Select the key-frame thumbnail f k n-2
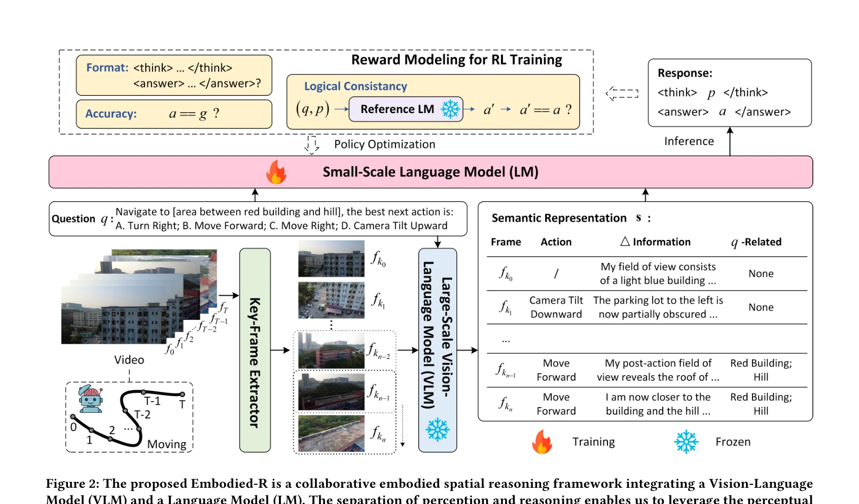 coord(331,350)
